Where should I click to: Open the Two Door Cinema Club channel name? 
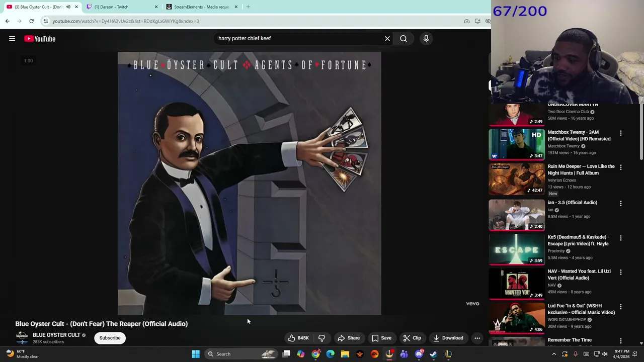pos(568,112)
